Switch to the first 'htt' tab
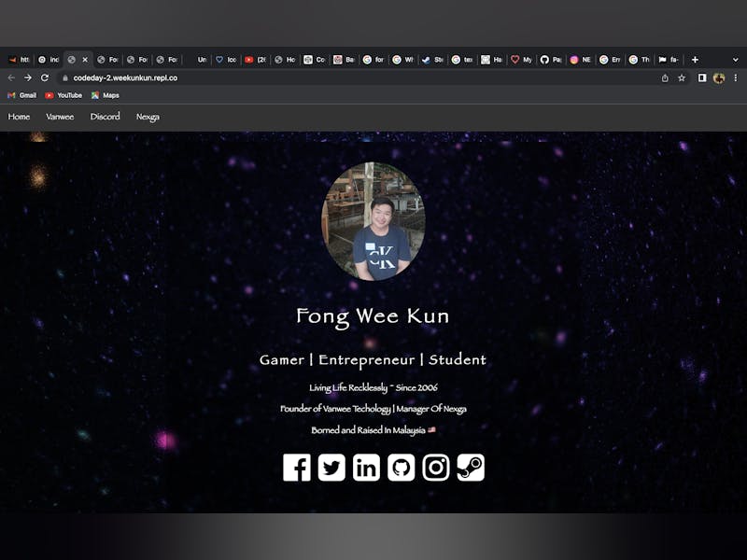 [20, 60]
